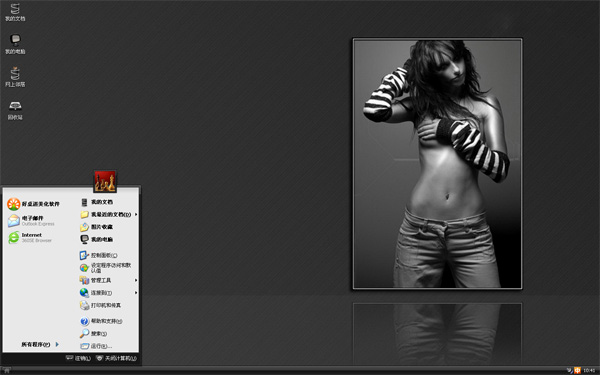Screen dimensions: 600x375
Task: Open 控制面板 in start menu
Action: (x=98, y=255)
